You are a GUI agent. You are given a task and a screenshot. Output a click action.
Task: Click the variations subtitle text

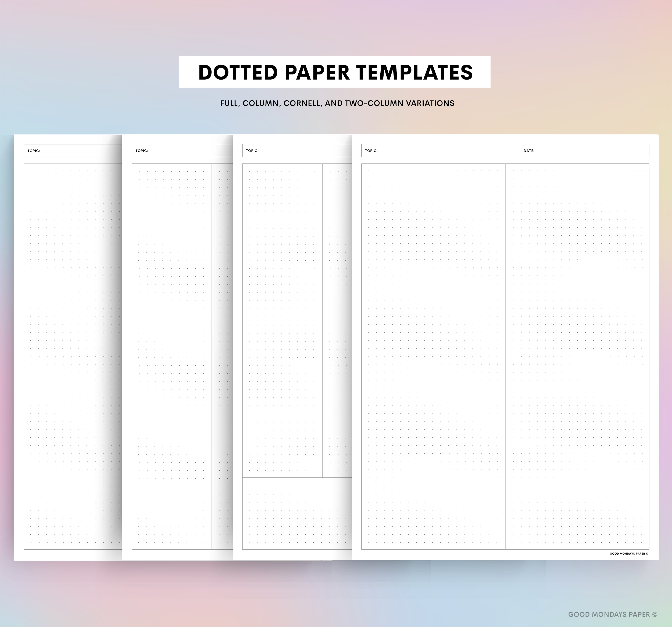pos(337,103)
